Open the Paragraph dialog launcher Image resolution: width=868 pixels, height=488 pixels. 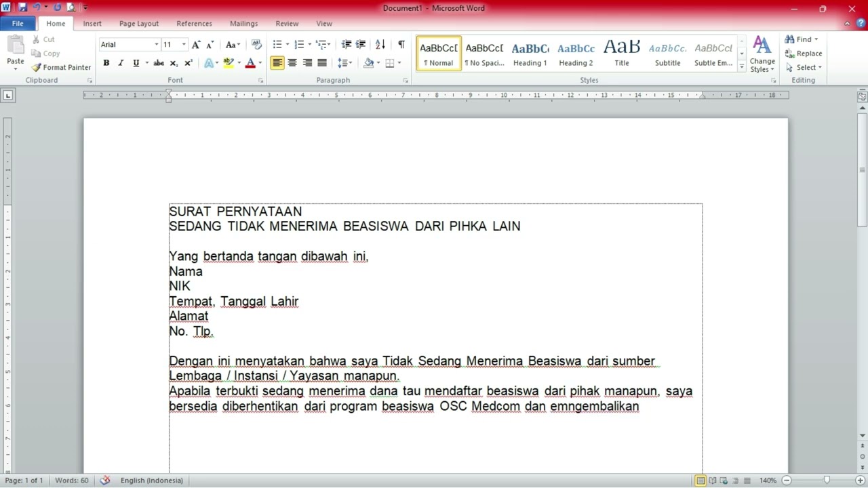pos(406,81)
